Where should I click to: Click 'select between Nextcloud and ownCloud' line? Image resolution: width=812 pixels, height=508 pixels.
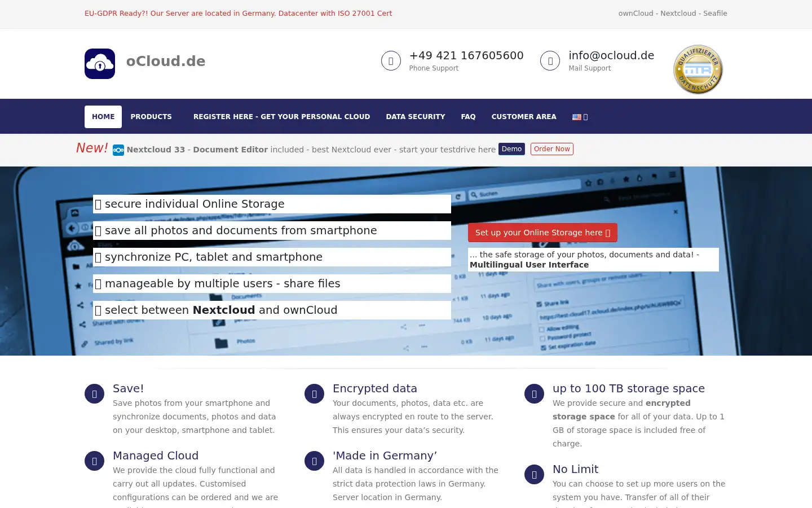pos(272,310)
